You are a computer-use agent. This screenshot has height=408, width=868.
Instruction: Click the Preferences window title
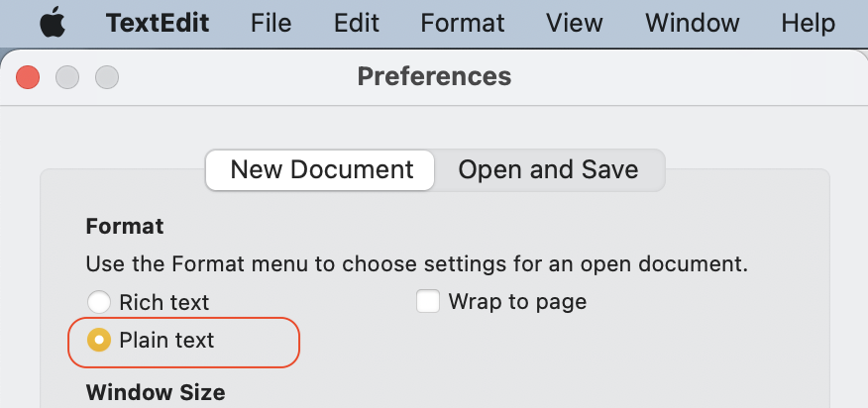434,76
